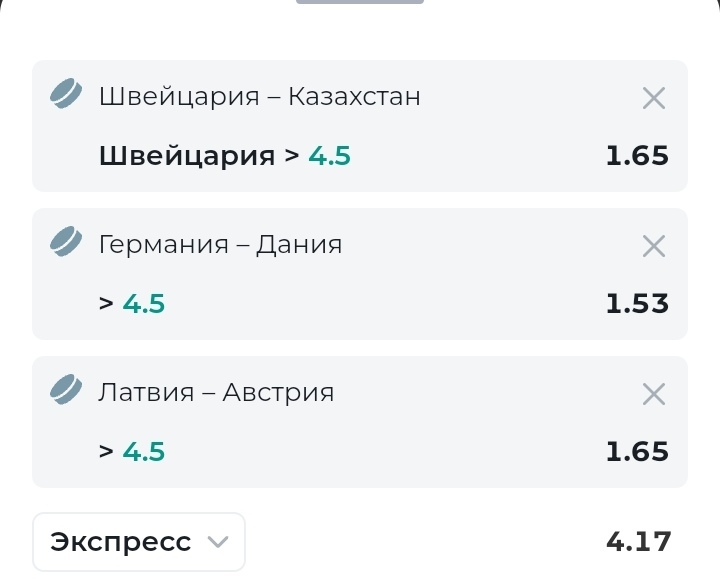Open the Экспресс bet type dropdown
This screenshot has width=720, height=585.
(x=139, y=542)
